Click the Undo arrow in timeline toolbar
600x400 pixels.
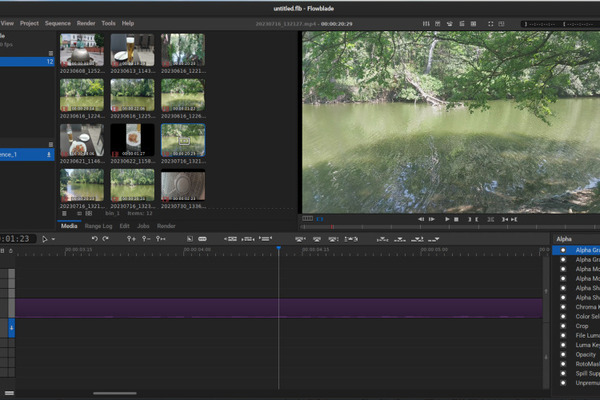pos(94,239)
